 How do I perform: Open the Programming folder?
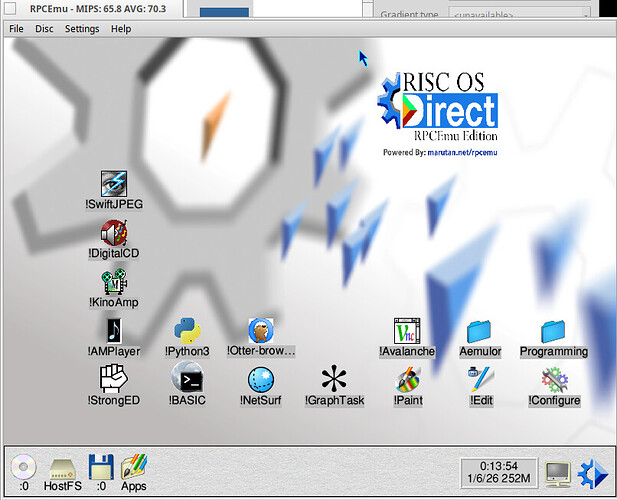[x=554, y=331]
